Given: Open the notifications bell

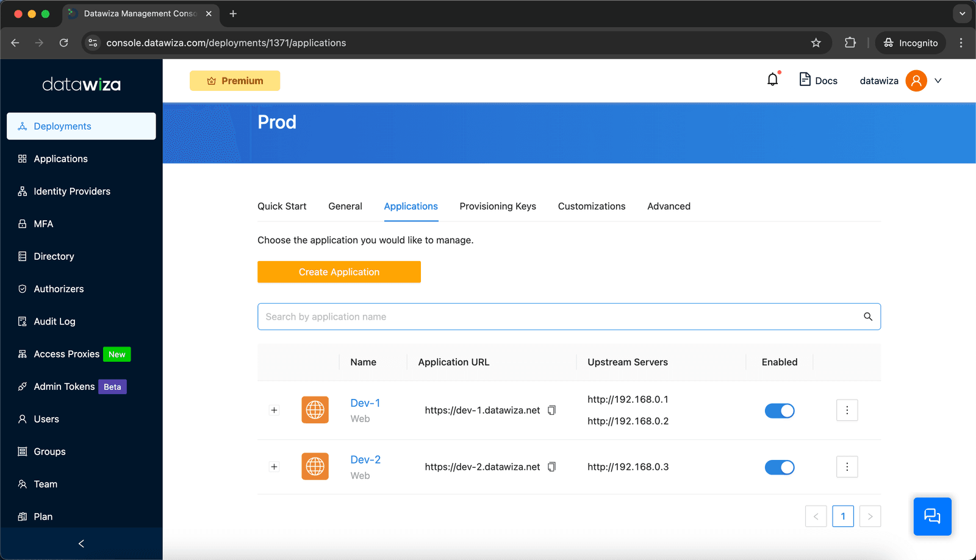Looking at the screenshot, I should (773, 80).
